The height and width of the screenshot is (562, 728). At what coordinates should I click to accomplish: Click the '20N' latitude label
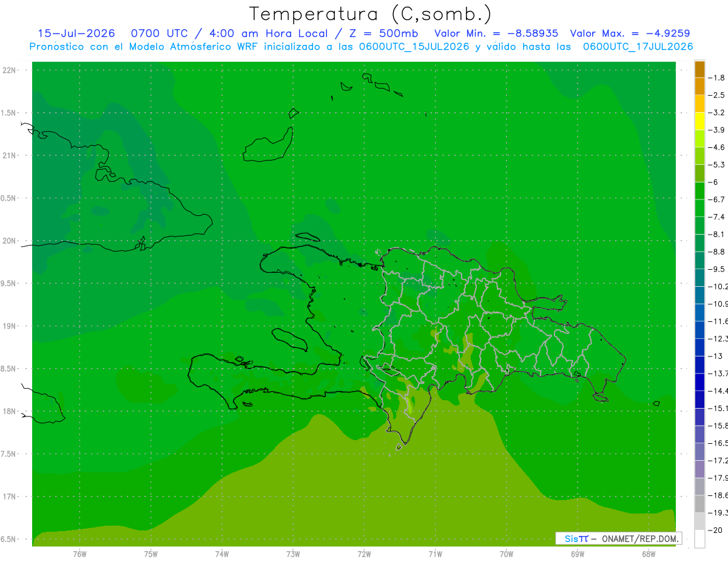[x=9, y=241]
